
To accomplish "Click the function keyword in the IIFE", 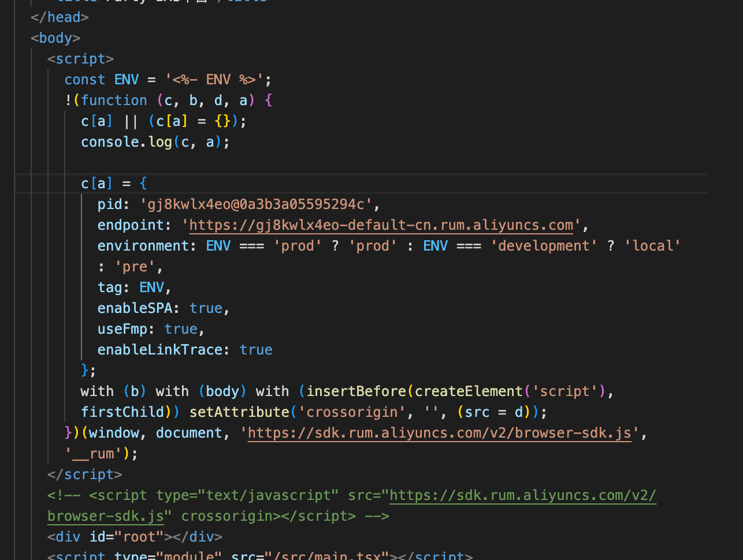I will pos(114,100).
